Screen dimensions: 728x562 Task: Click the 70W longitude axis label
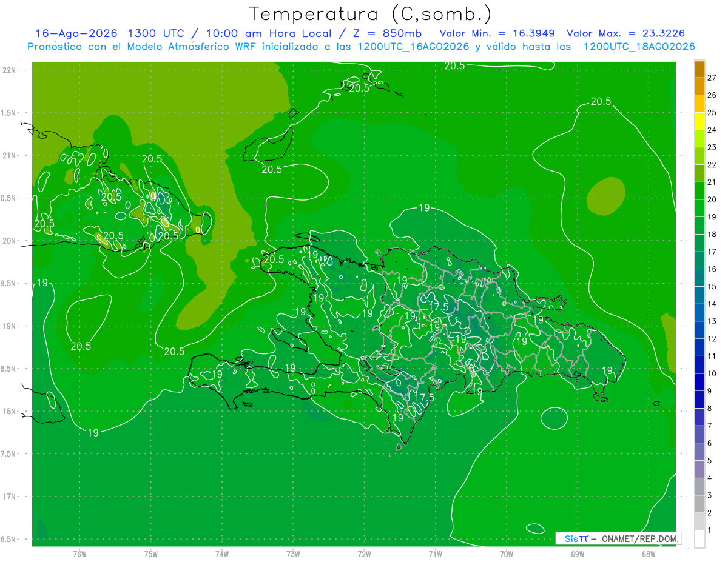pos(507,554)
